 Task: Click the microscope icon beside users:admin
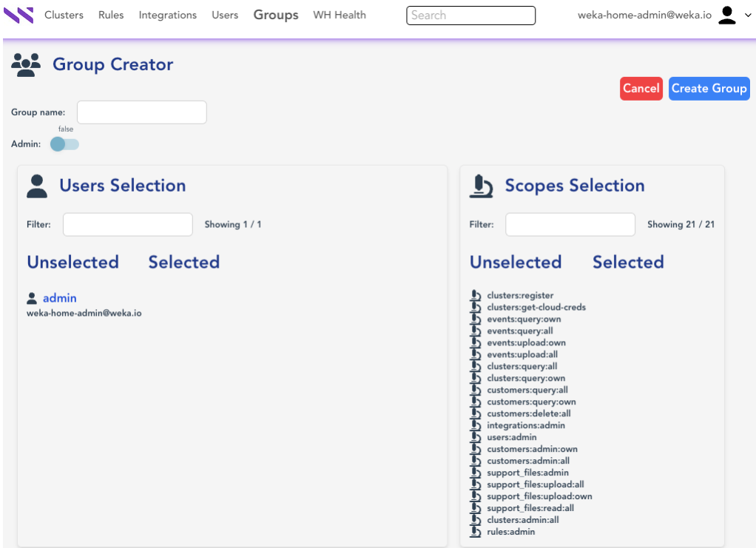click(476, 437)
